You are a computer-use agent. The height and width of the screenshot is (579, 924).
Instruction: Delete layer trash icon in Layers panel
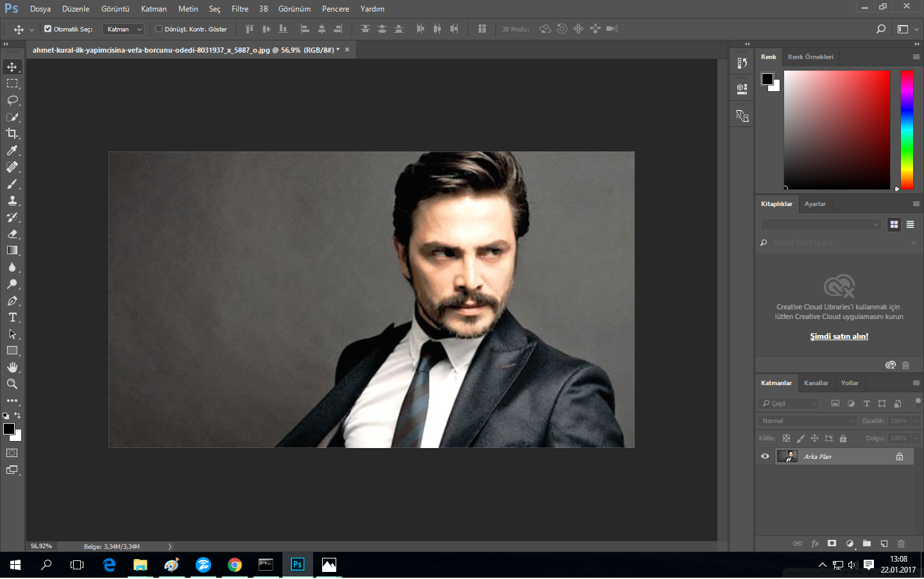tap(901, 543)
